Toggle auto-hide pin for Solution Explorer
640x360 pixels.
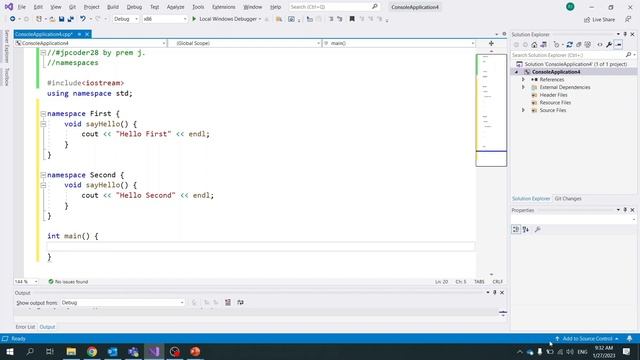click(625, 34)
